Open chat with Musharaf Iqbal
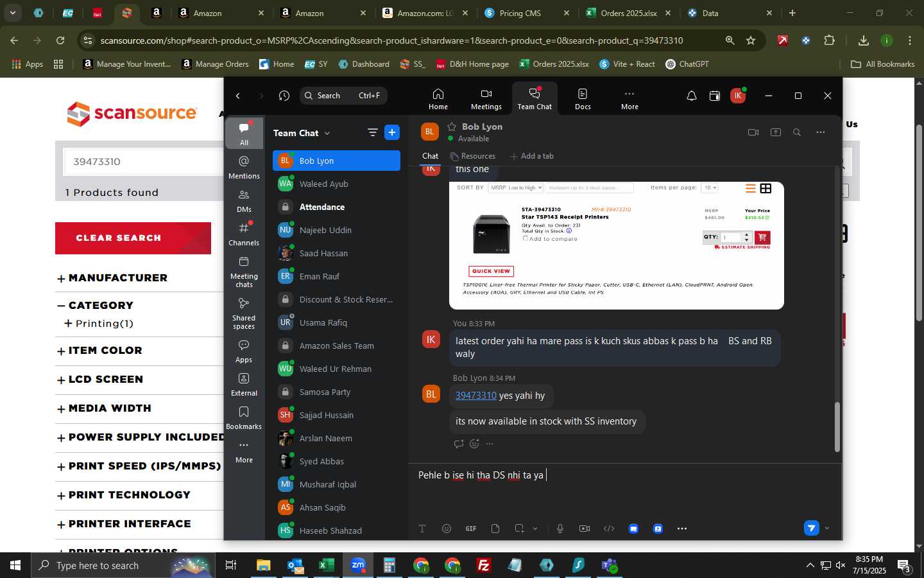 (x=336, y=484)
